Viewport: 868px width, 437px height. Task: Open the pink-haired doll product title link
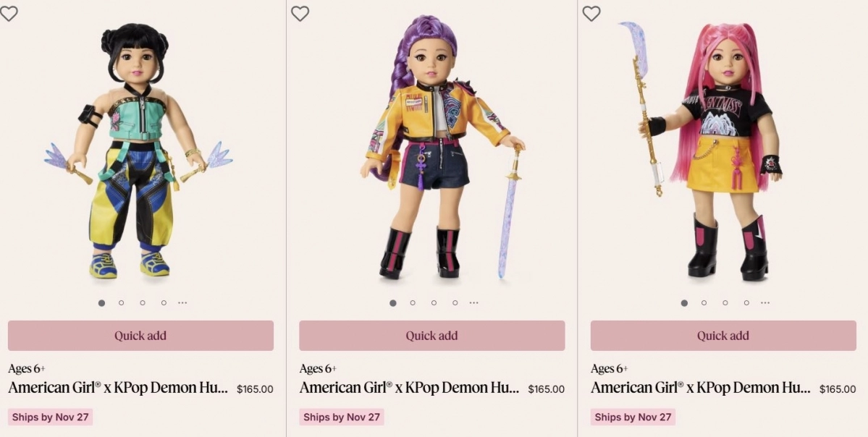pos(700,388)
